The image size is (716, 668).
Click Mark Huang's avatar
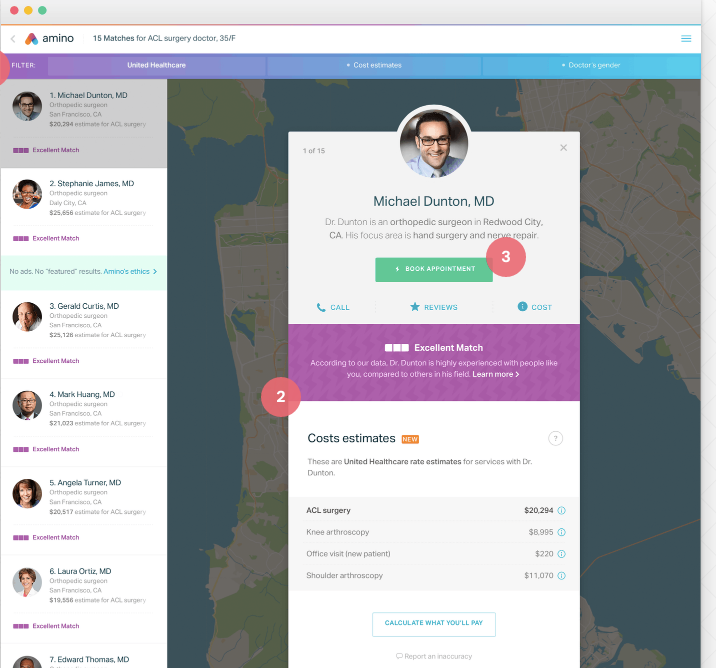pyautogui.click(x=27, y=405)
